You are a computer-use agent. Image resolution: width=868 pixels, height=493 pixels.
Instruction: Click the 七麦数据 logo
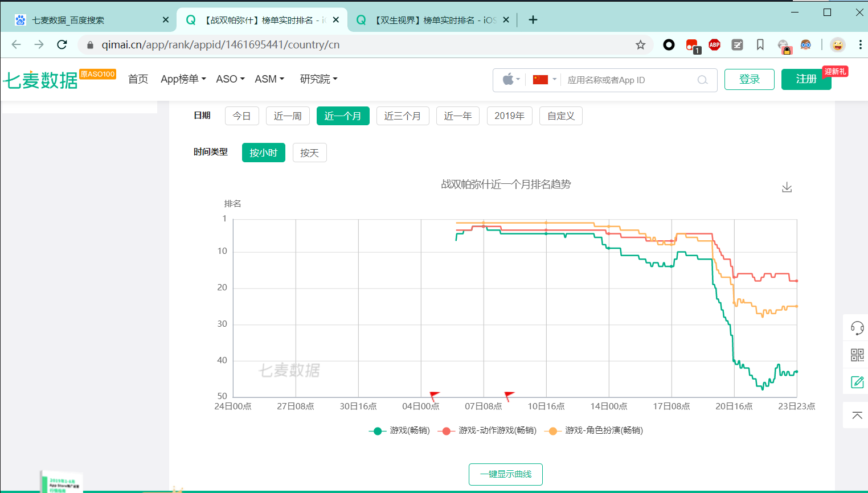tap(40, 80)
